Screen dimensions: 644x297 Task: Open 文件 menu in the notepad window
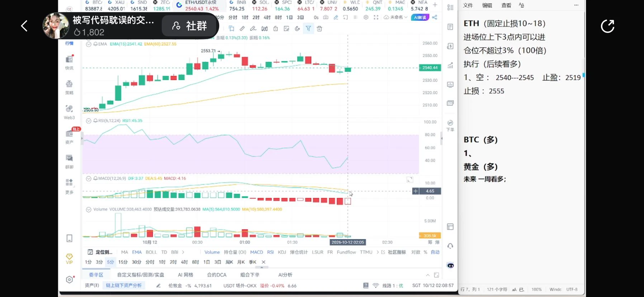pos(468,5)
